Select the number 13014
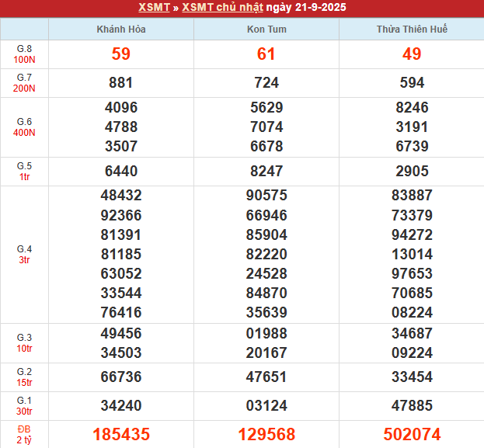Image resolution: width=484 pixels, height=448 pixels. click(x=412, y=255)
